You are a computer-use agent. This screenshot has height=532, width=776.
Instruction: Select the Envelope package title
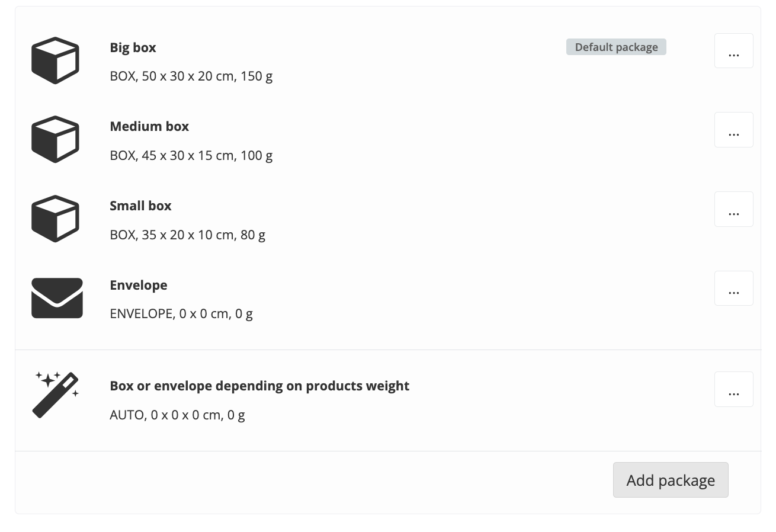tap(139, 285)
